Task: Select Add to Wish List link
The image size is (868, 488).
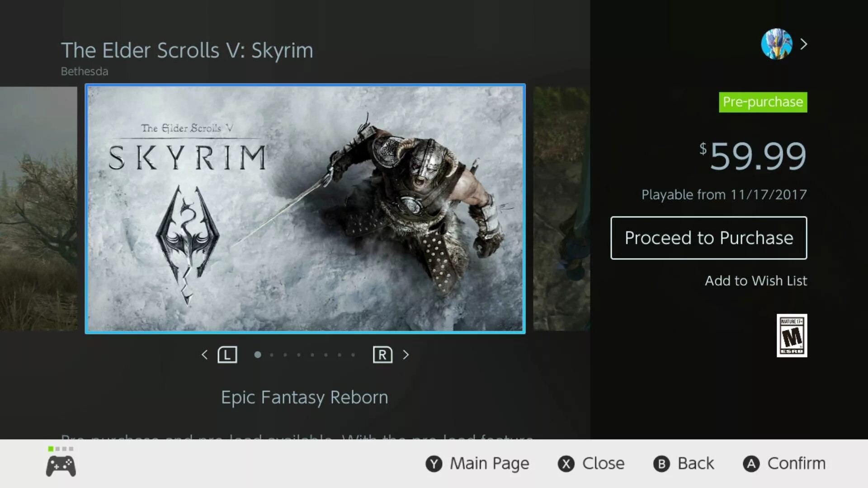Action: pos(755,281)
